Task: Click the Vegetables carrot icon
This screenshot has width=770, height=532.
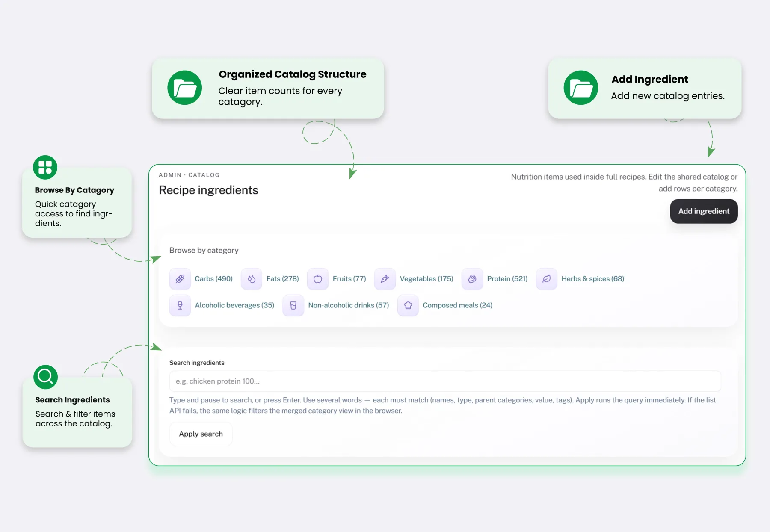Action: point(385,279)
